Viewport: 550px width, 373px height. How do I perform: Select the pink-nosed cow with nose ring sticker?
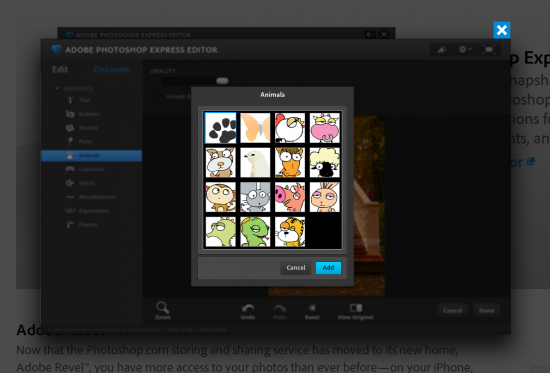tap(324, 128)
